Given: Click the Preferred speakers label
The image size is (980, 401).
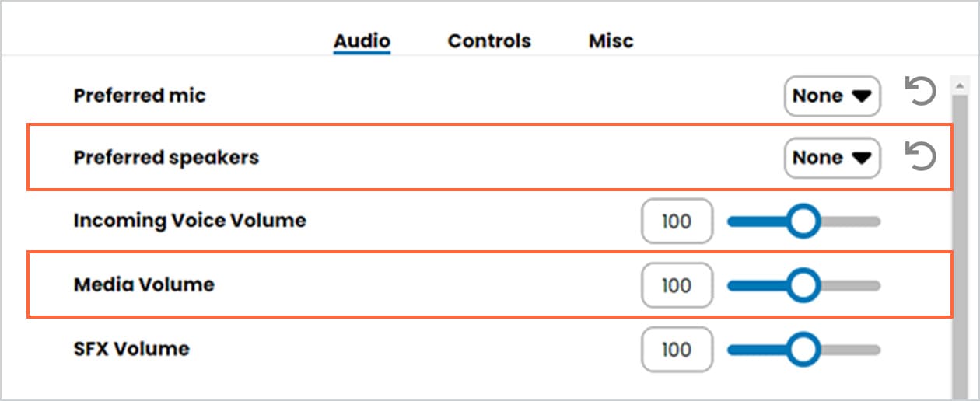Looking at the screenshot, I should pyautogui.click(x=166, y=158).
